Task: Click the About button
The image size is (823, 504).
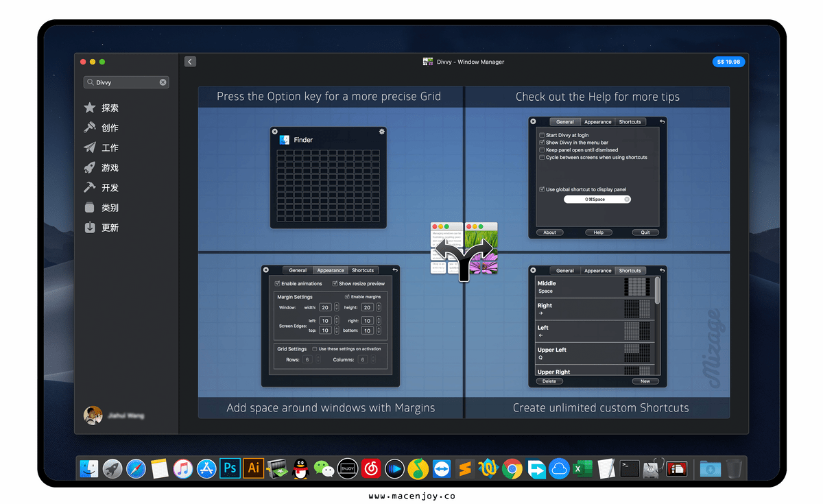Action: point(550,232)
